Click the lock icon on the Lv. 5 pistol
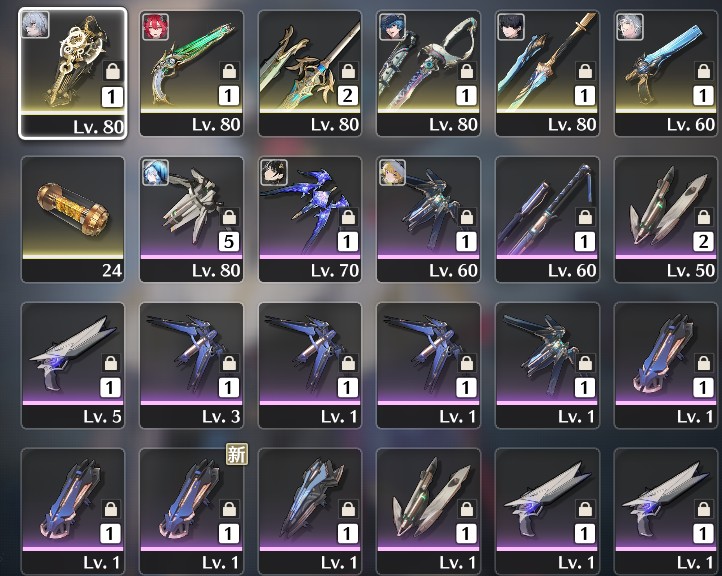 [111, 363]
